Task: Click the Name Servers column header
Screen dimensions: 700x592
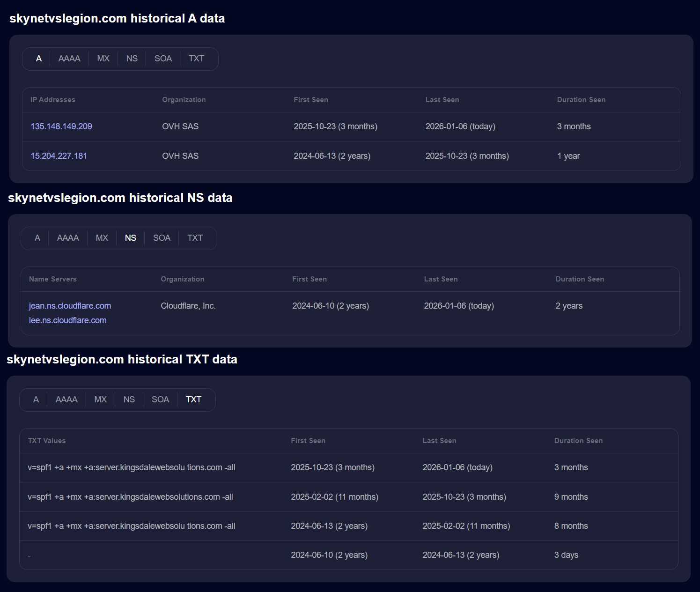Action: pos(53,279)
